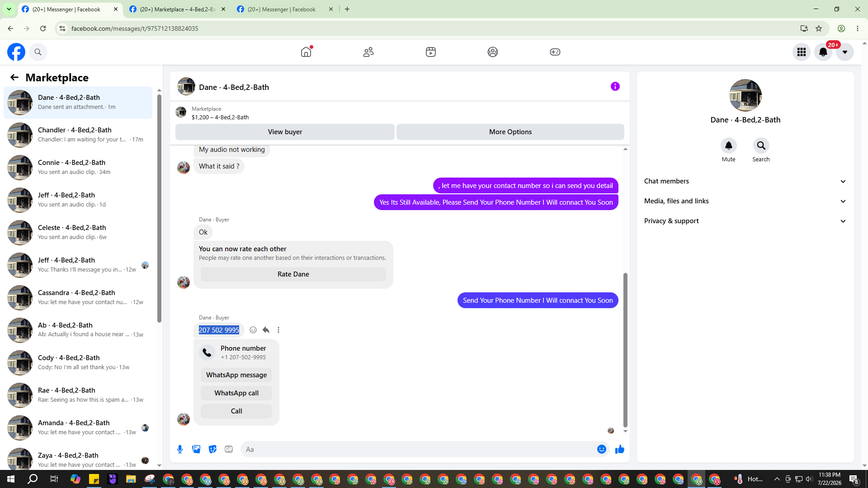
Task: Toggle the conversation information icon
Action: [x=615, y=86]
